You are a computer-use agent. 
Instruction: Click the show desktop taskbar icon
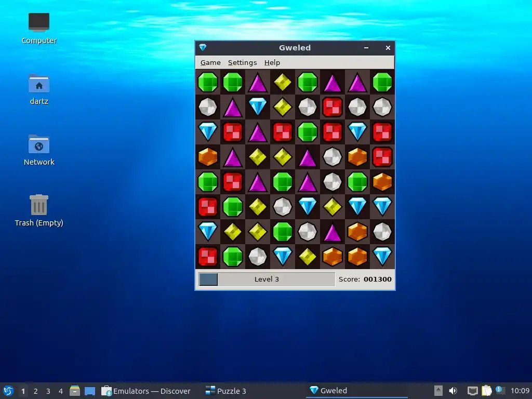click(90, 391)
